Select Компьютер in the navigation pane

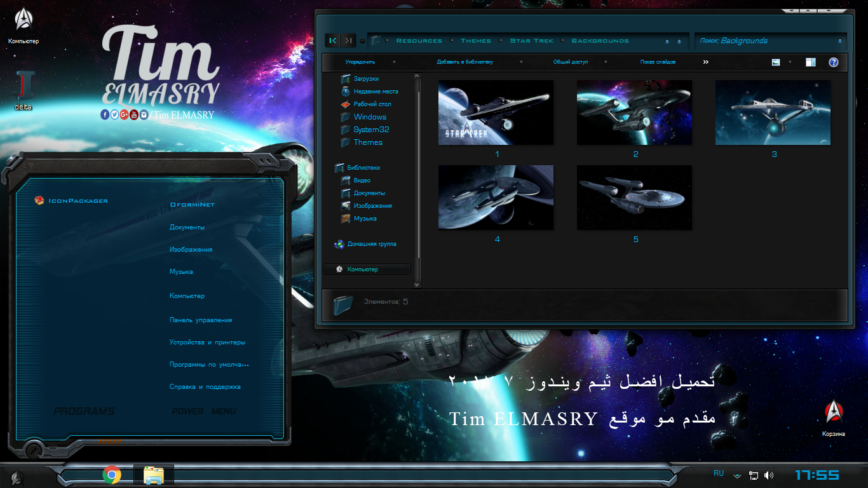point(367,269)
